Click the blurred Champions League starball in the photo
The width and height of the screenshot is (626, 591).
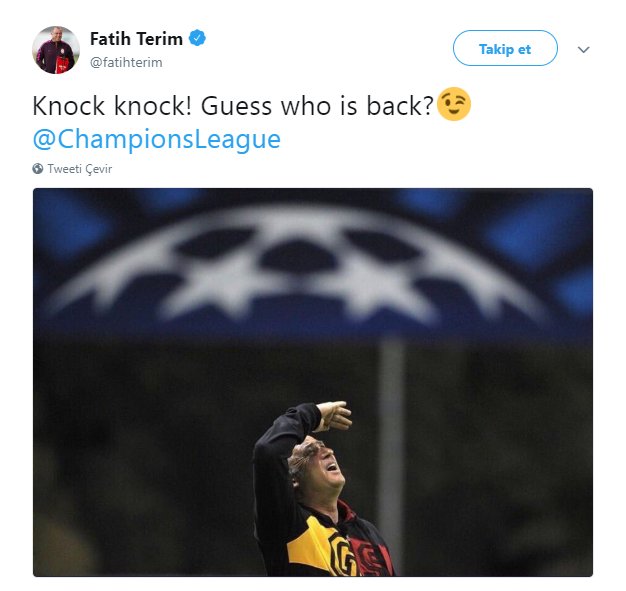[295, 268]
